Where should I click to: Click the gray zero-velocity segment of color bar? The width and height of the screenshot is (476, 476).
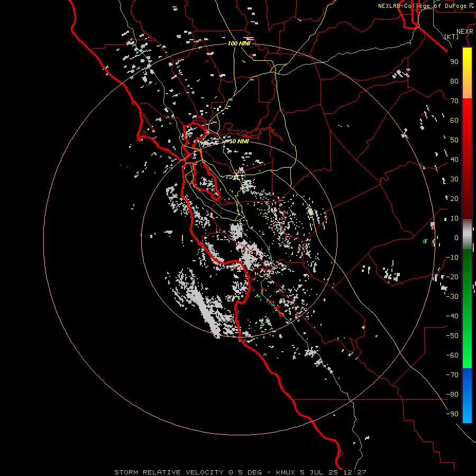click(467, 234)
